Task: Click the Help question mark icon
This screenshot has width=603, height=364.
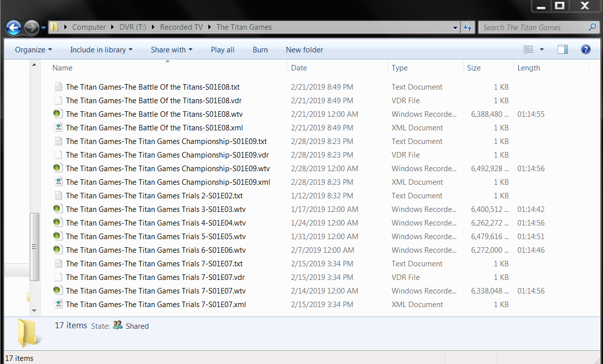Action: (x=585, y=49)
